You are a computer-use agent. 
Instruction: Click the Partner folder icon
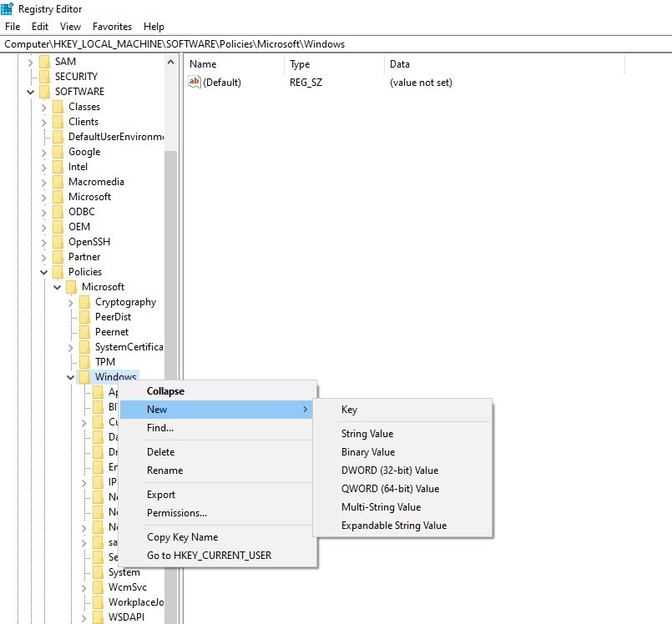[58, 257]
